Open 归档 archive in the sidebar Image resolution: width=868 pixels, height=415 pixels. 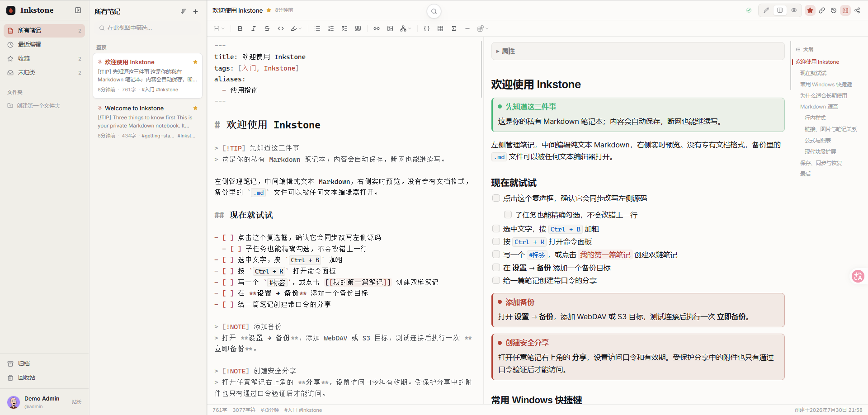[x=44, y=363]
